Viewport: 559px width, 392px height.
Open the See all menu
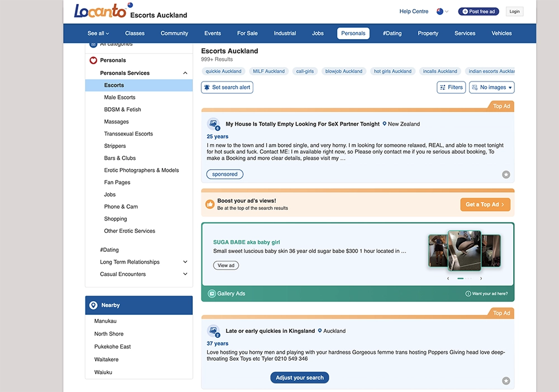coord(98,34)
